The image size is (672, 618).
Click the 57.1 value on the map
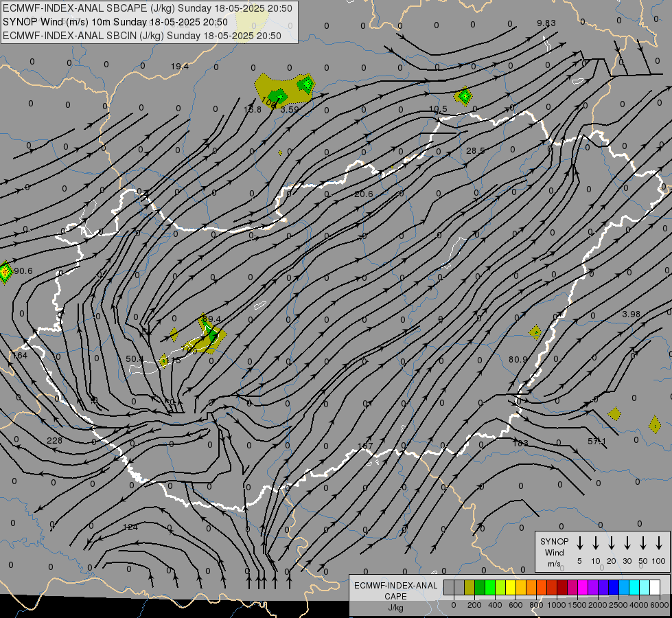pyautogui.click(x=596, y=441)
